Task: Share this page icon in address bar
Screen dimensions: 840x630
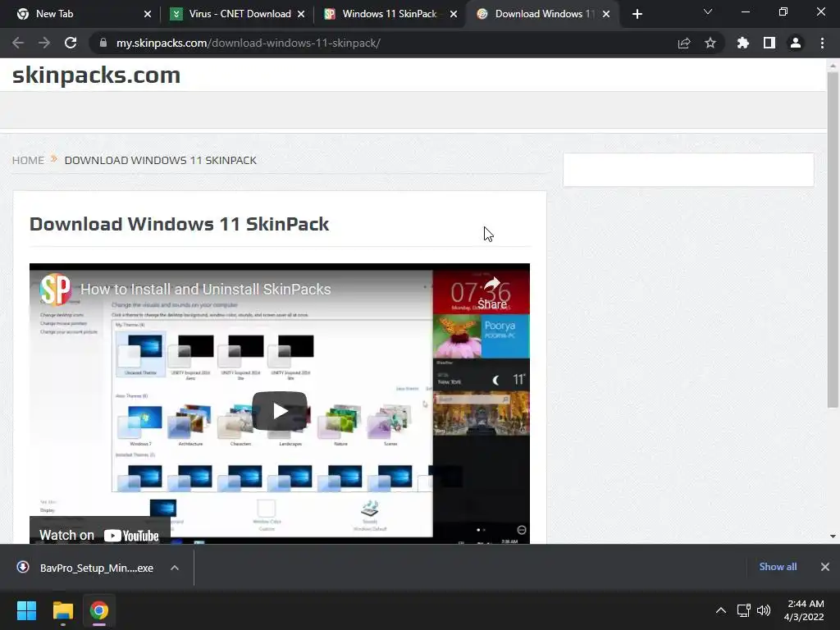Action: 684,43
